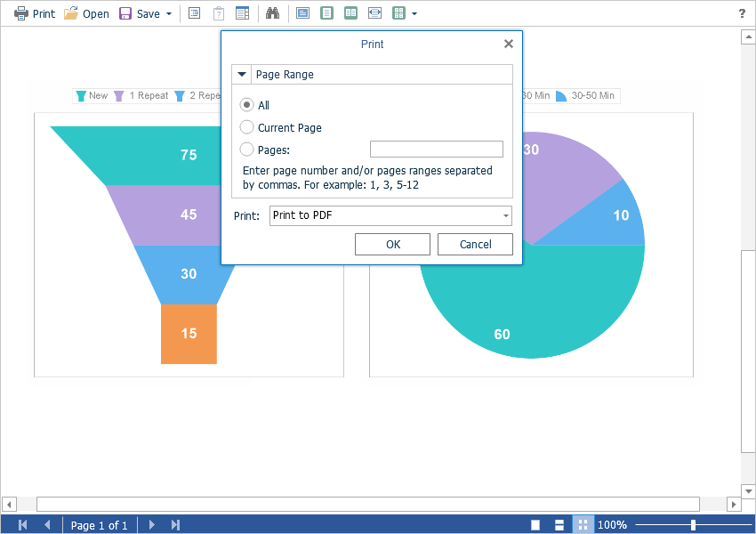The image size is (756, 534).
Task: Click the vertical scrollbar thumb
Action: click(748, 352)
